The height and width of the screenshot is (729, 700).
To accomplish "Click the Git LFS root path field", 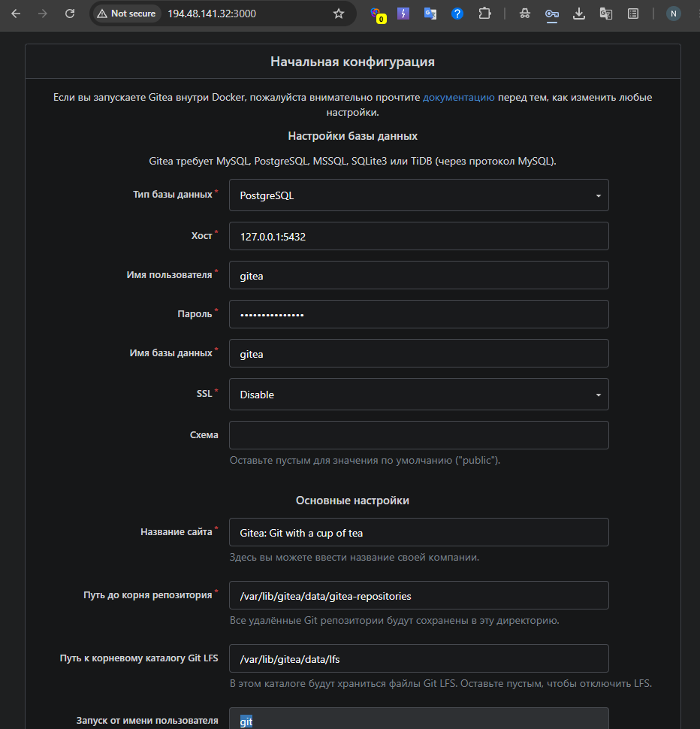I will [x=419, y=659].
